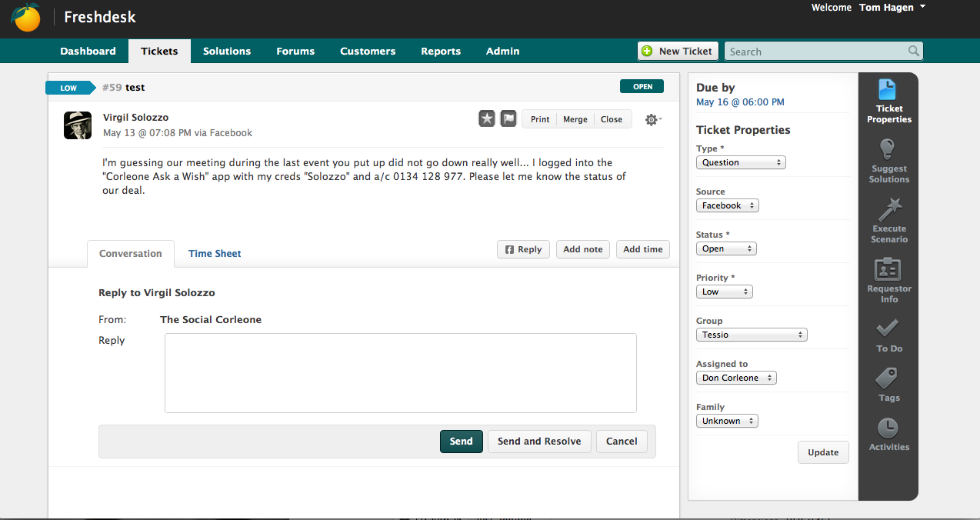Image resolution: width=980 pixels, height=520 pixels.
Task: Click the OPEN status badge
Action: click(x=642, y=86)
